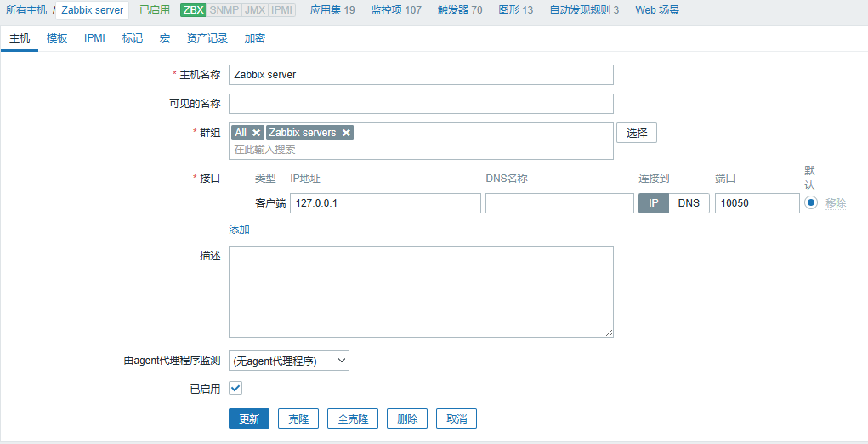The width and height of the screenshot is (868, 444).
Task: Open the 所有主机 breadcrumb link
Action: pos(26,10)
